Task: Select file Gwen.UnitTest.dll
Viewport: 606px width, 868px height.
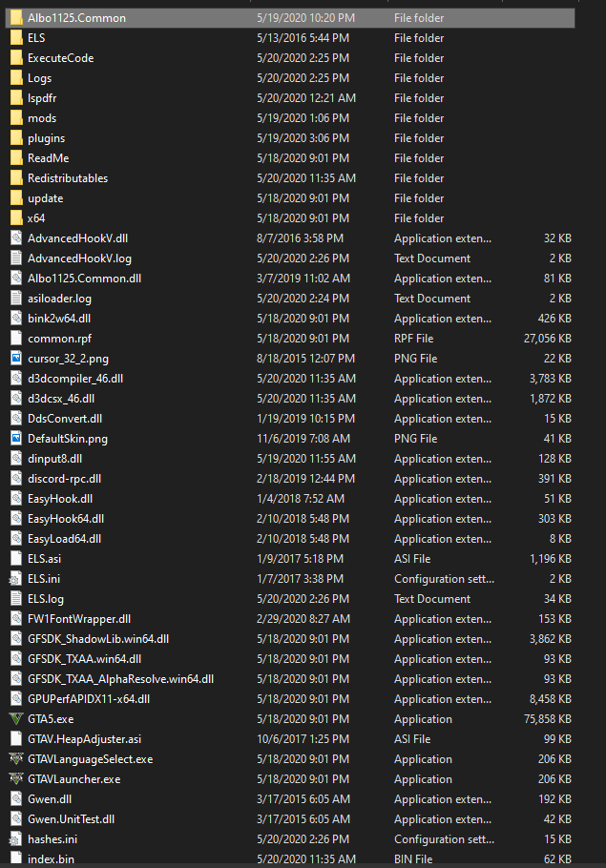Action: pyautogui.click(x=72, y=819)
